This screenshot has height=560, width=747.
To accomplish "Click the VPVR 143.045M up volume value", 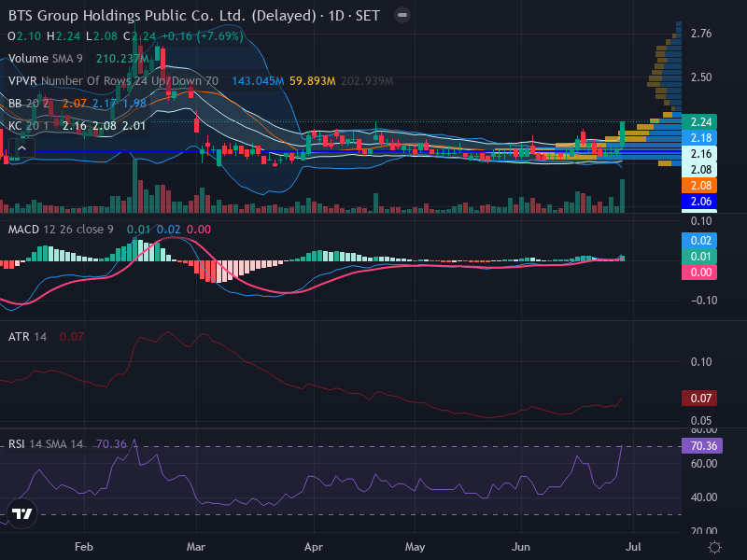I will (x=258, y=81).
